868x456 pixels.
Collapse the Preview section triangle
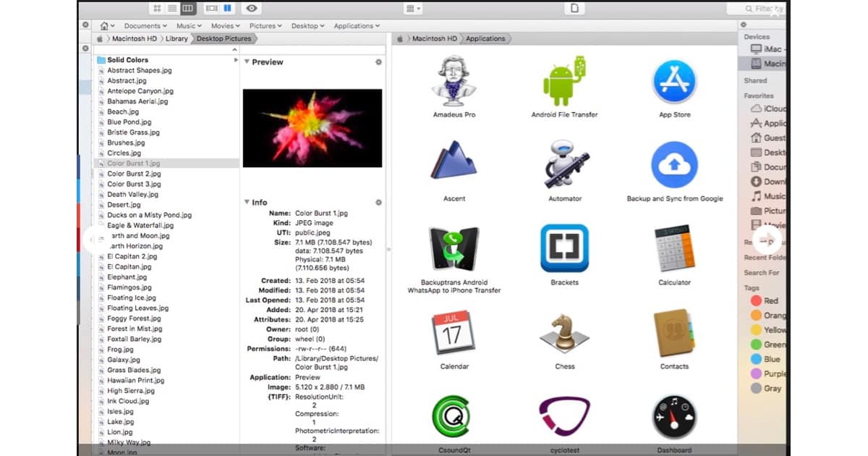pyautogui.click(x=246, y=62)
